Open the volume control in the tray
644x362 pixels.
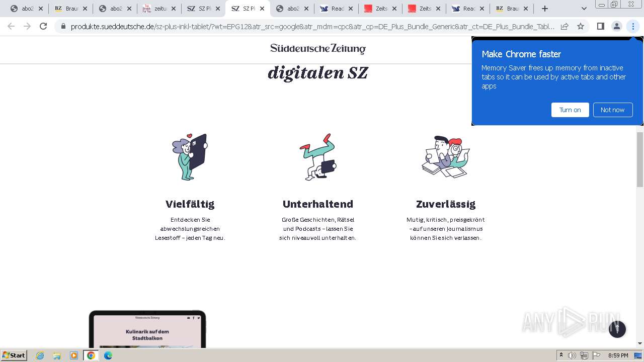click(x=572, y=355)
